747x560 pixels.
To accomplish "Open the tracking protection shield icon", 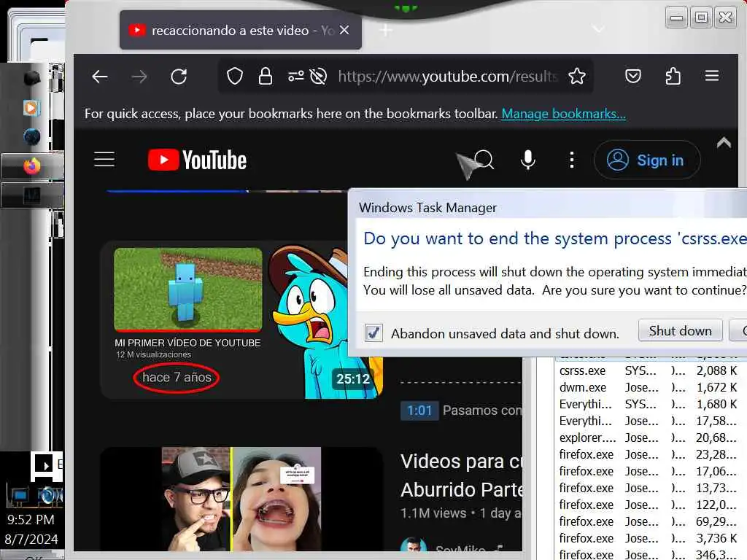I will [234, 76].
